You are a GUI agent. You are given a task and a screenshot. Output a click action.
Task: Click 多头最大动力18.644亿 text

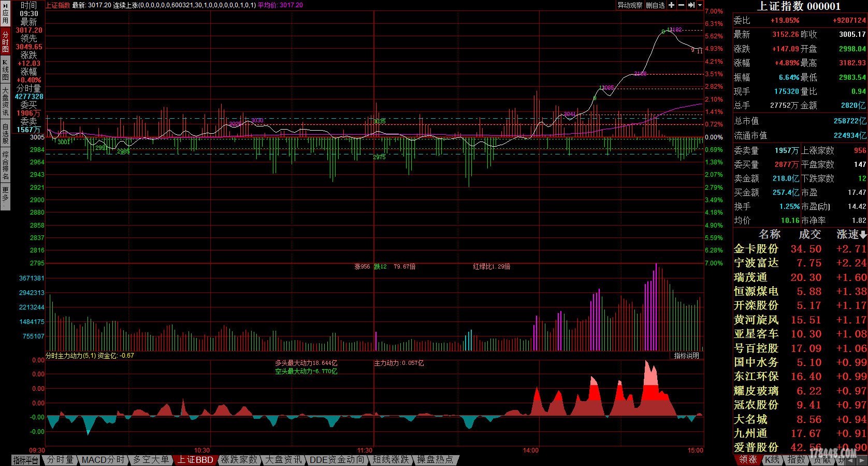[x=306, y=363]
